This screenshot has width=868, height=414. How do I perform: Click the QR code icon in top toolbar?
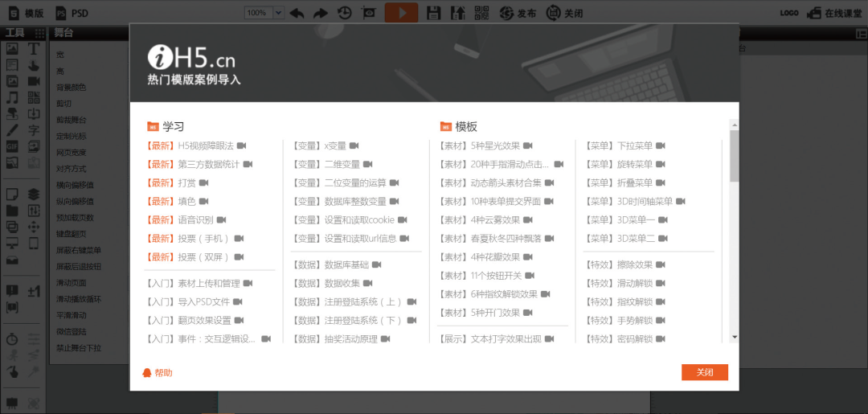(482, 13)
